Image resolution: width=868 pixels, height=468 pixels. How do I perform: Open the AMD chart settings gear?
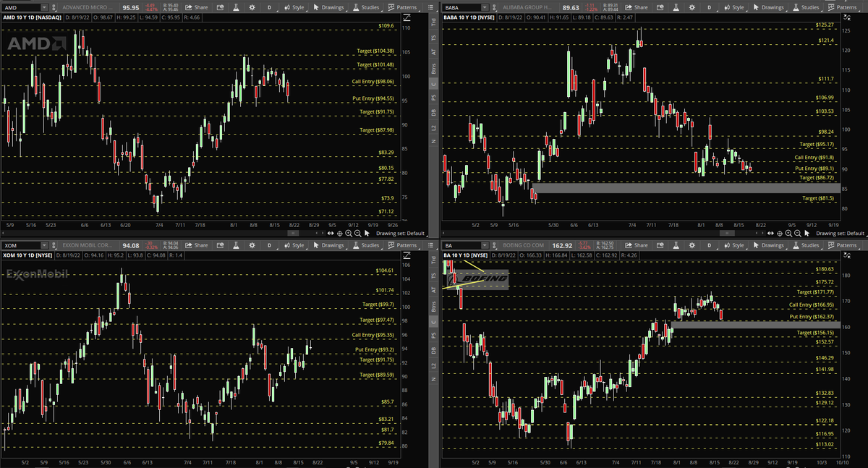point(252,7)
